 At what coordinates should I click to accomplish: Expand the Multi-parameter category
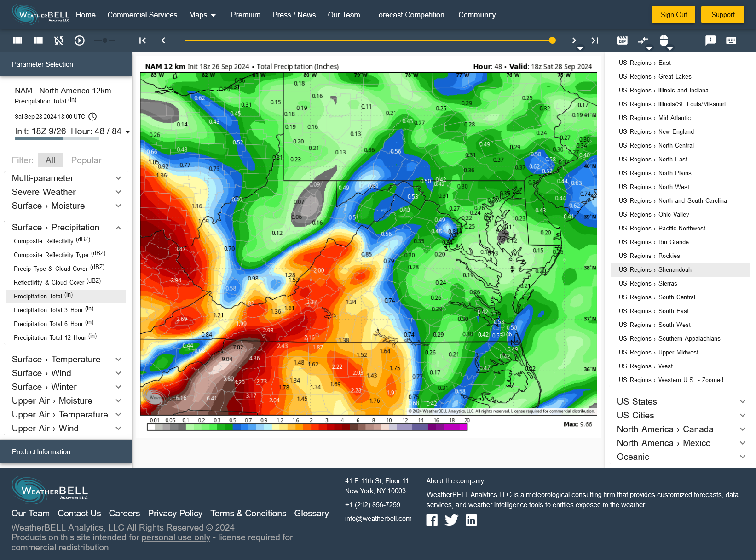[x=67, y=178]
